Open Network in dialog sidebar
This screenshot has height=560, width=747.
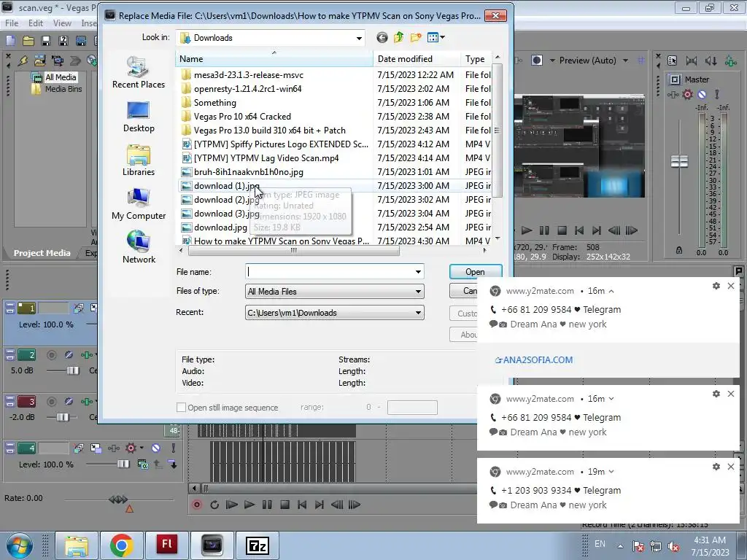[139, 247]
